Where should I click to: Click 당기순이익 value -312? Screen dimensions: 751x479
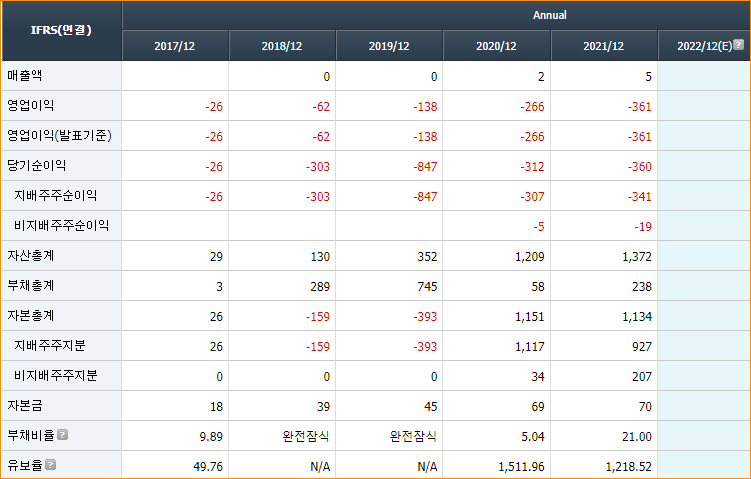coord(533,167)
